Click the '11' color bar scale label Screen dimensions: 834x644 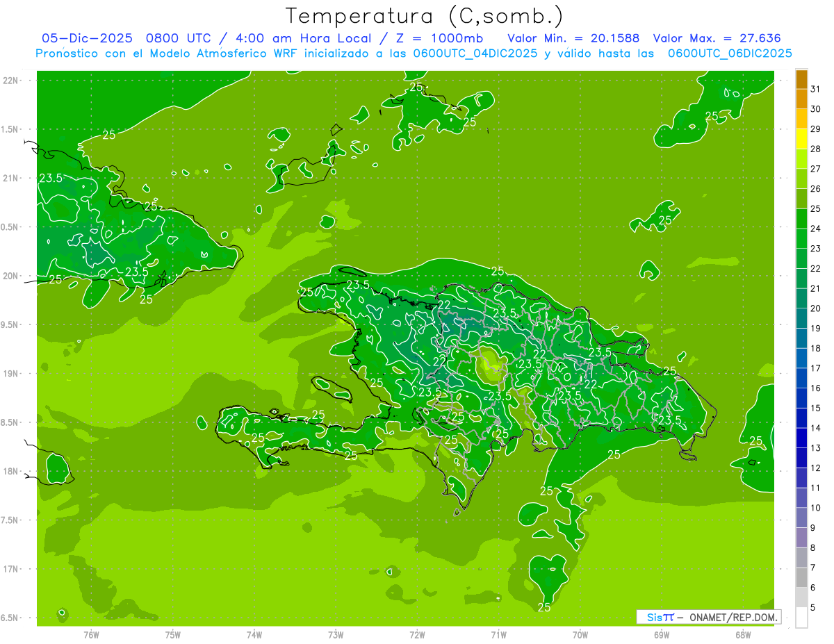pos(815,488)
